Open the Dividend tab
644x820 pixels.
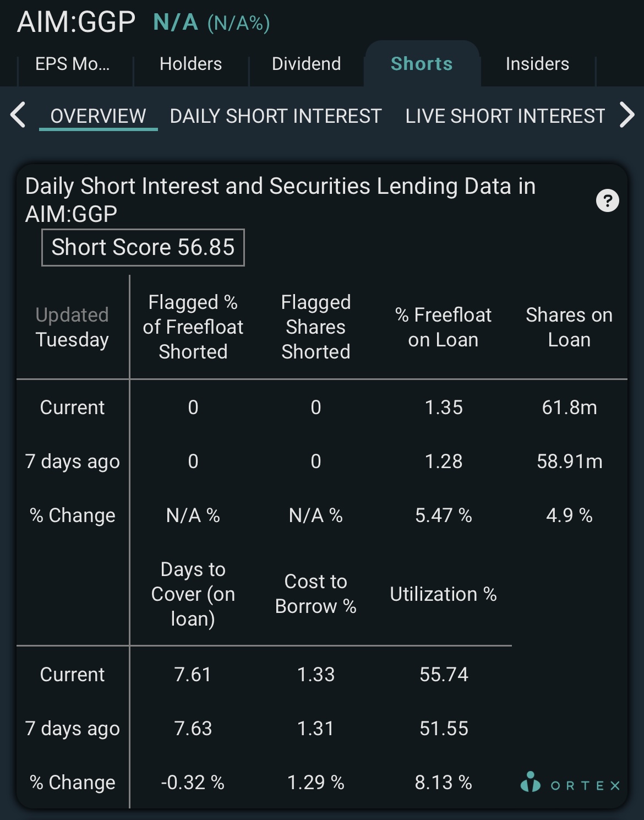(307, 64)
